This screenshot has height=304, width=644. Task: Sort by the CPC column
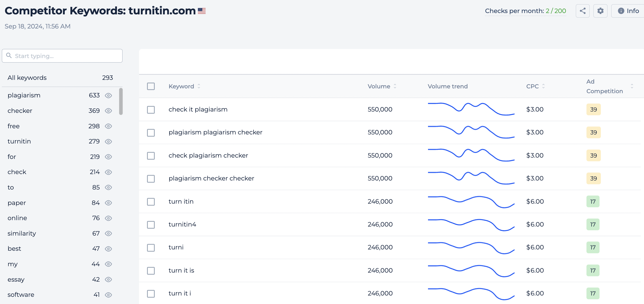coord(536,86)
